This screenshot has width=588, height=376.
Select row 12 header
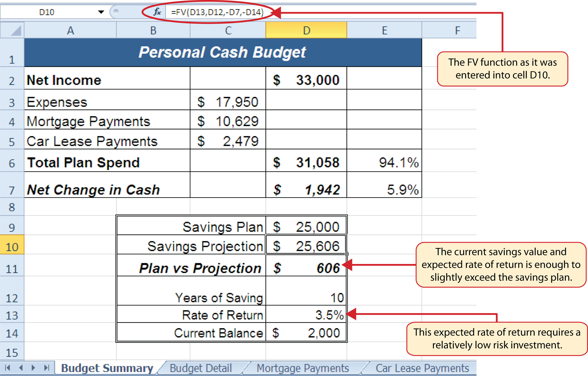click(x=12, y=291)
